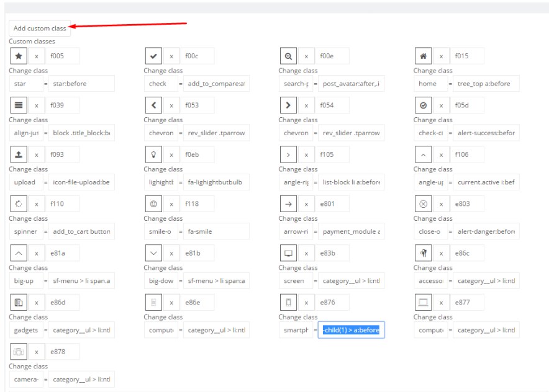The image size is (549, 392).
Task: Remove the f015 home class with x
Action: point(441,56)
